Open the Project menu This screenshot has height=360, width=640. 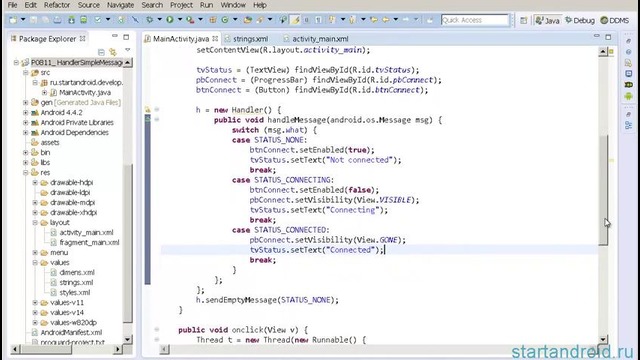coord(181,5)
